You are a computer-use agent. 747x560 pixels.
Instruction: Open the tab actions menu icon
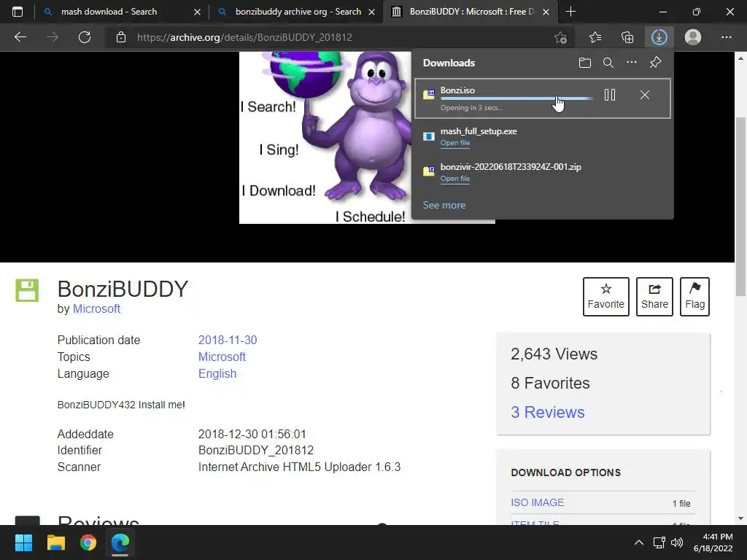click(x=18, y=12)
